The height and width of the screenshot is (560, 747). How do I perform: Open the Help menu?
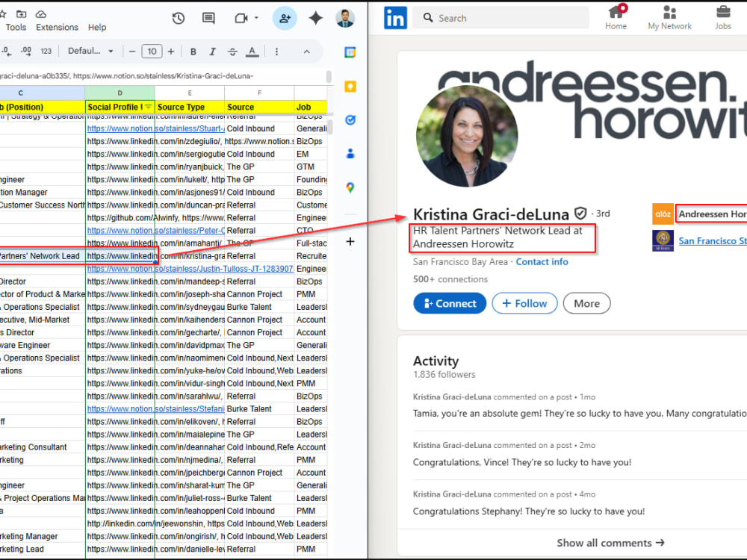click(97, 27)
